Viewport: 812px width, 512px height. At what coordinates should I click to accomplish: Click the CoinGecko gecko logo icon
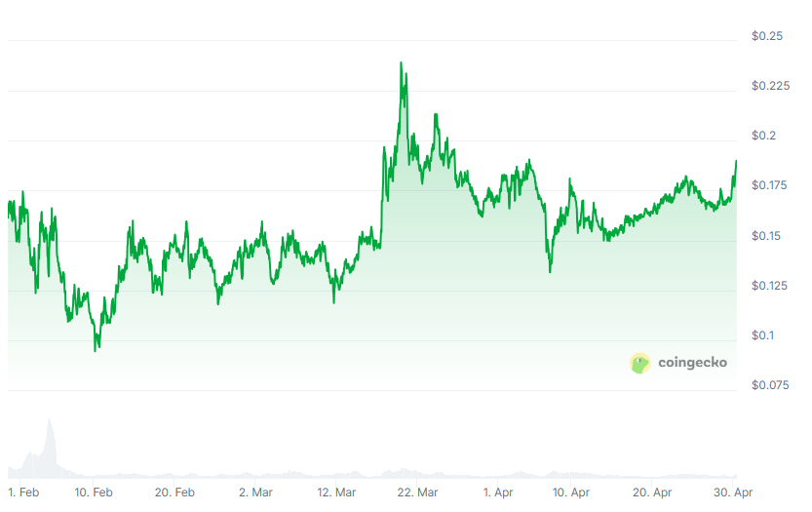pos(639,363)
